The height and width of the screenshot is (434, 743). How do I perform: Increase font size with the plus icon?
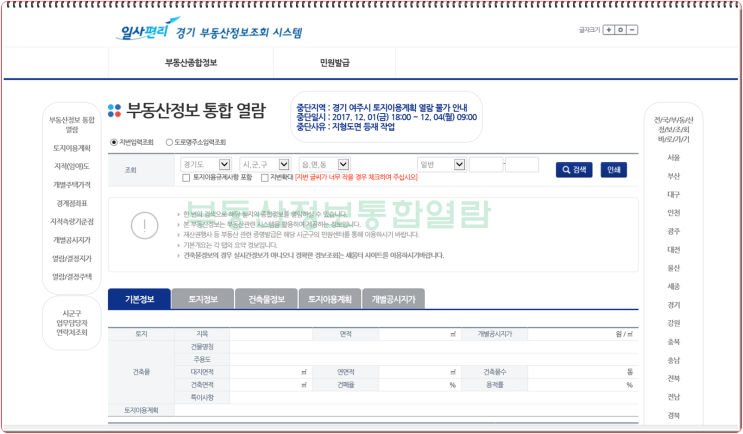(x=608, y=30)
